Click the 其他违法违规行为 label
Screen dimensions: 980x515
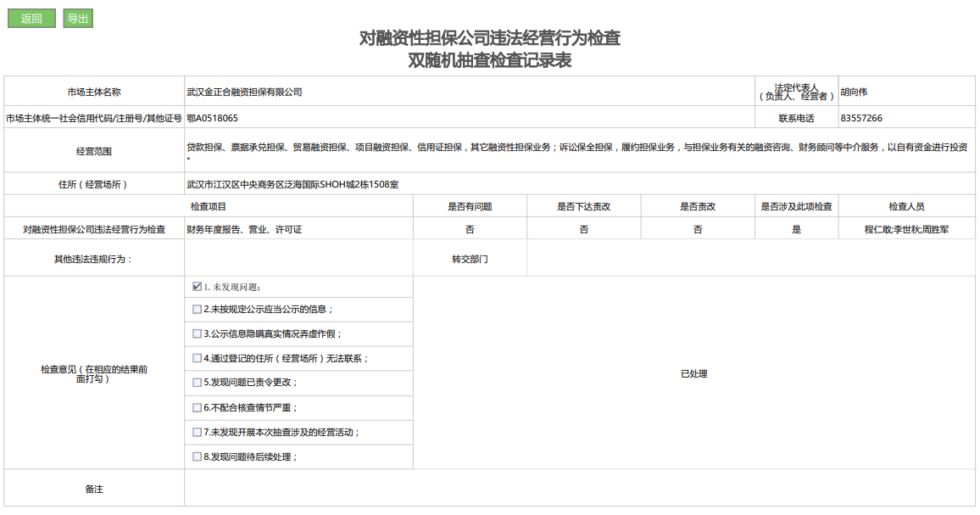point(94,259)
